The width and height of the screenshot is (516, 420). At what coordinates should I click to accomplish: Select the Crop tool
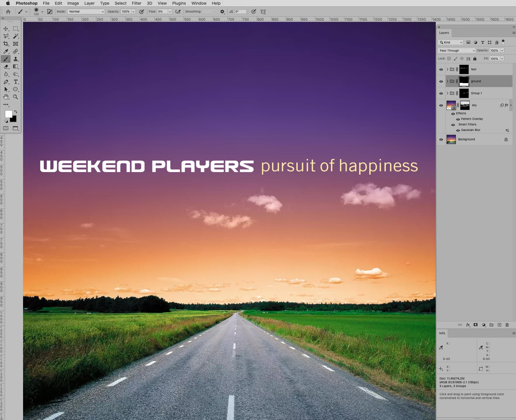pos(6,44)
